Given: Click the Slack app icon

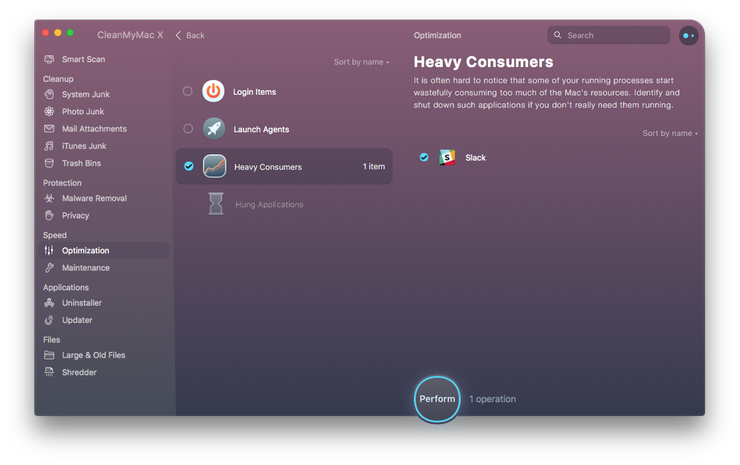Looking at the screenshot, I should point(447,157).
